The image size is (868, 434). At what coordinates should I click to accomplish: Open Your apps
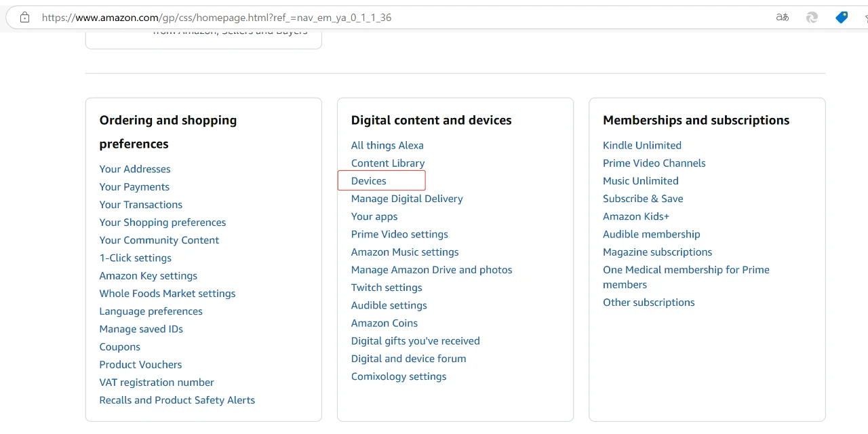[x=374, y=216]
